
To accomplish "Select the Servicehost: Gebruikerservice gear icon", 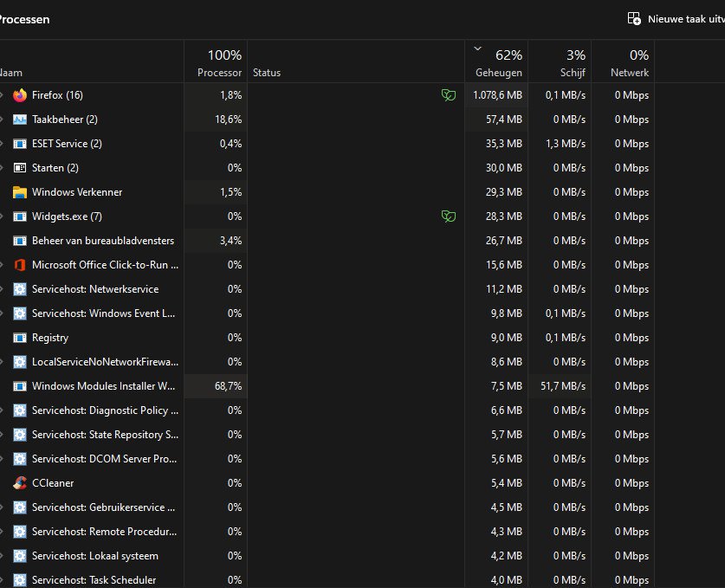I will pos(20,507).
